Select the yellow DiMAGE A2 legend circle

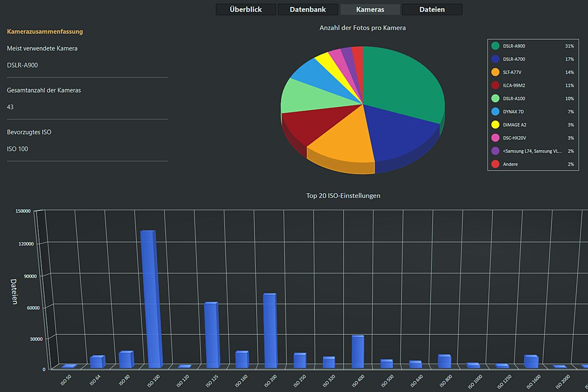(495, 125)
